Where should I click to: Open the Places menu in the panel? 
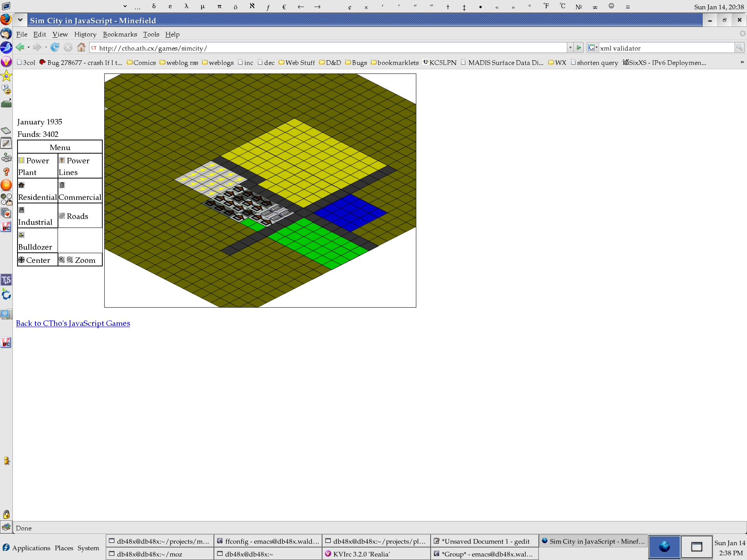click(64, 548)
